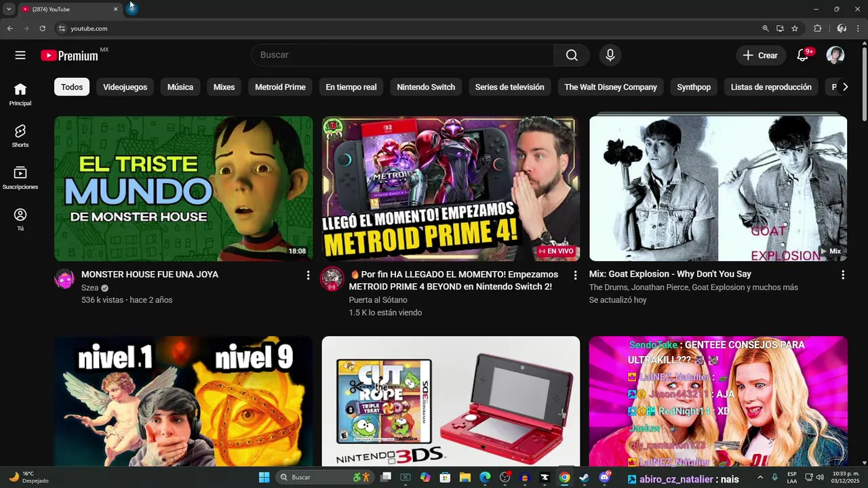Image resolution: width=868 pixels, height=488 pixels.
Task: Open the Chrome zoom magnifier icon
Action: [766, 28]
